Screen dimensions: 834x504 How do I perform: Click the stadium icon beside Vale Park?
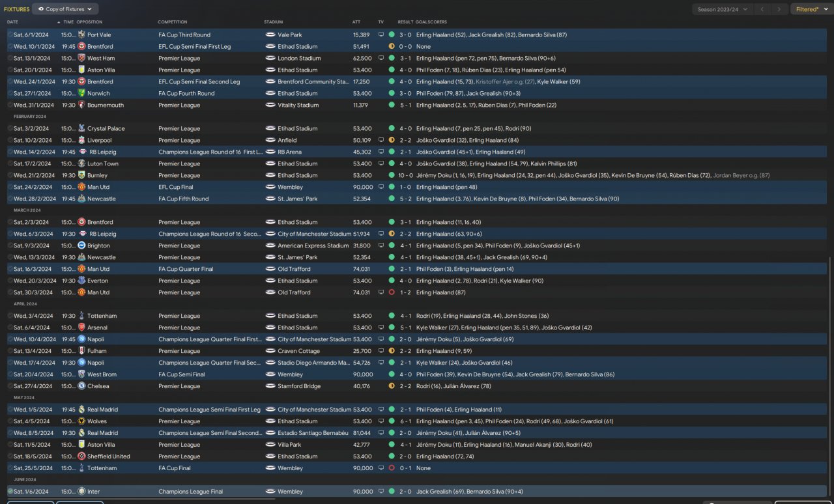point(270,35)
